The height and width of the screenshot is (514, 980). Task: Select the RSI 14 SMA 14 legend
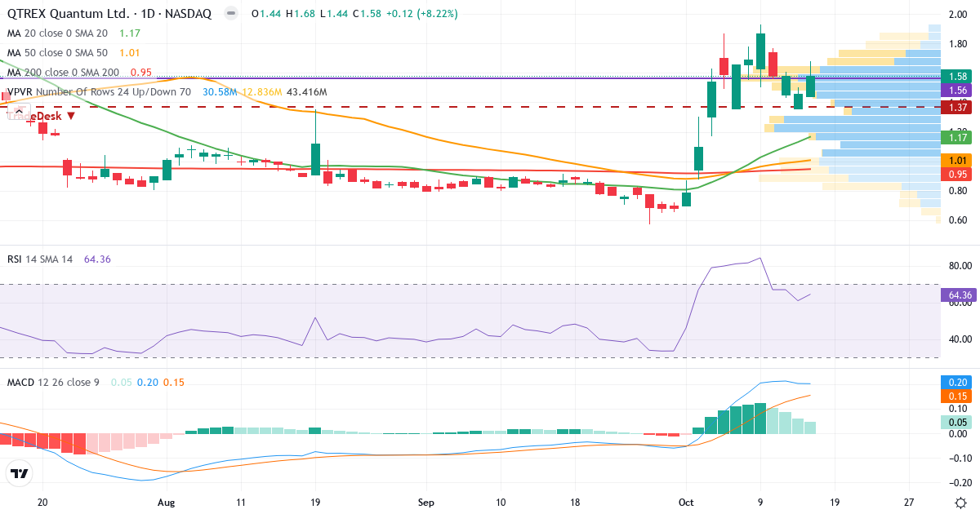click(x=40, y=259)
